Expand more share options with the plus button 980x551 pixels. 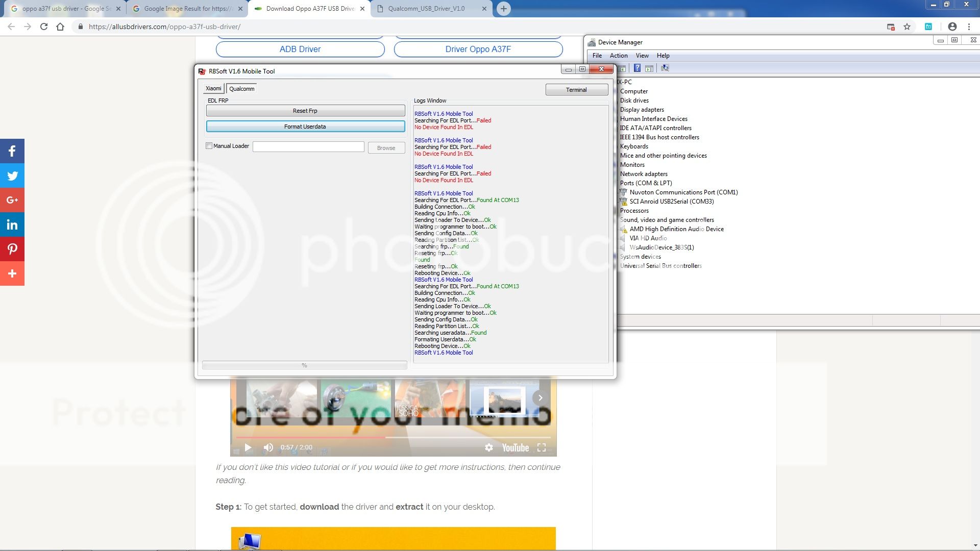pyautogui.click(x=12, y=273)
